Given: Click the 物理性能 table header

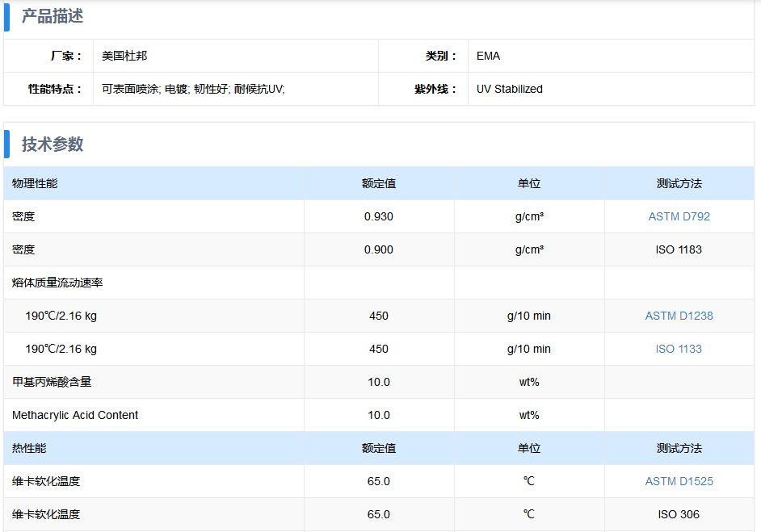Looking at the screenshot, I should [x=35, y=183].
